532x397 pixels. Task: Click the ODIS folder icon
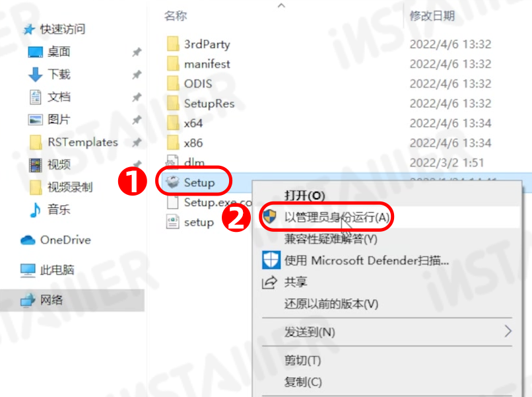[173, 83]
